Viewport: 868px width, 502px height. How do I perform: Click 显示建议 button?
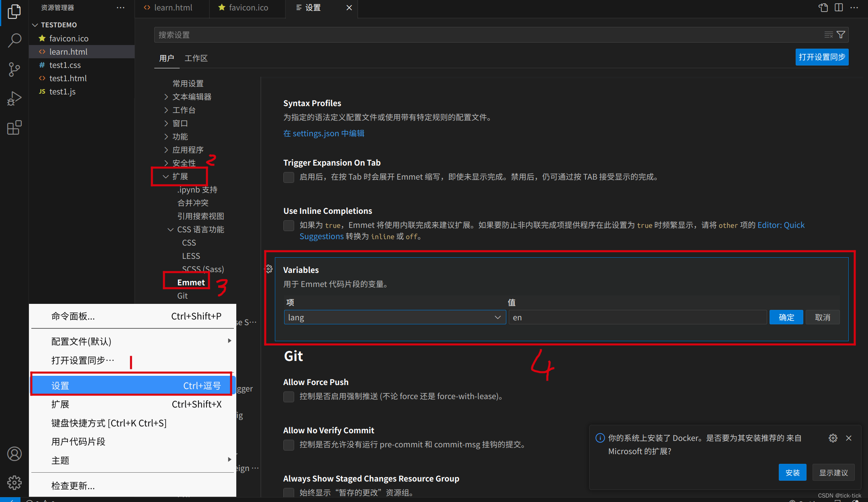point(833,473)
